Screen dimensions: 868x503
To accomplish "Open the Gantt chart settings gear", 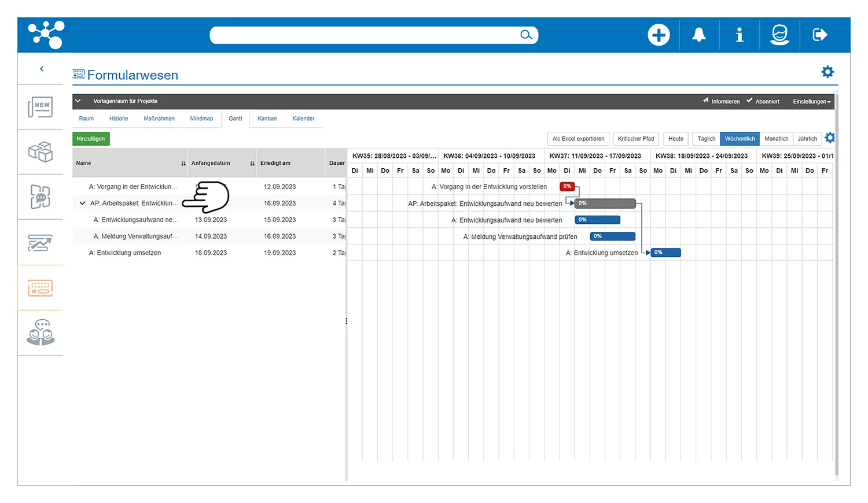I will pos(830,138).
